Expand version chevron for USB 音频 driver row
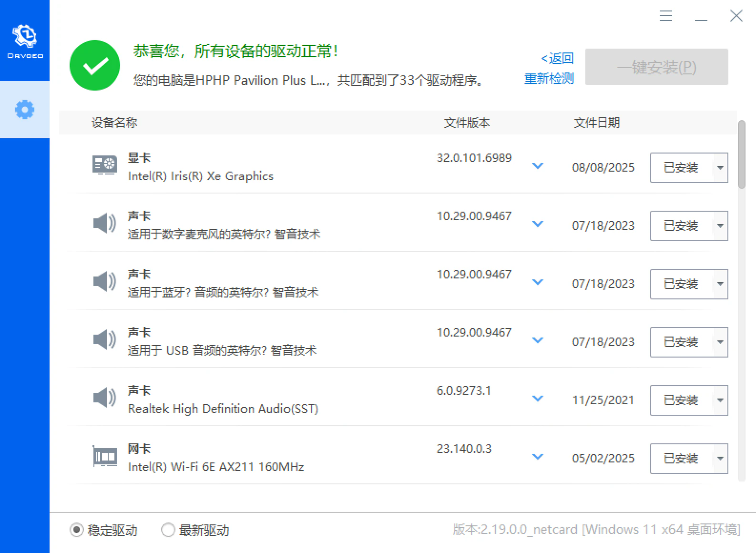Image resolution: width=756 pixels, height=553 pixels. (538, 340)
